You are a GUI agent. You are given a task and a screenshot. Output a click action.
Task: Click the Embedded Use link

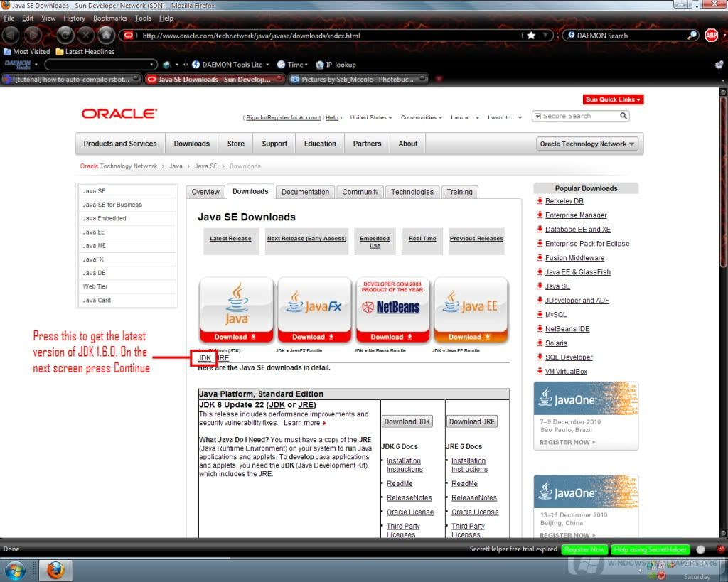(375, 242)
